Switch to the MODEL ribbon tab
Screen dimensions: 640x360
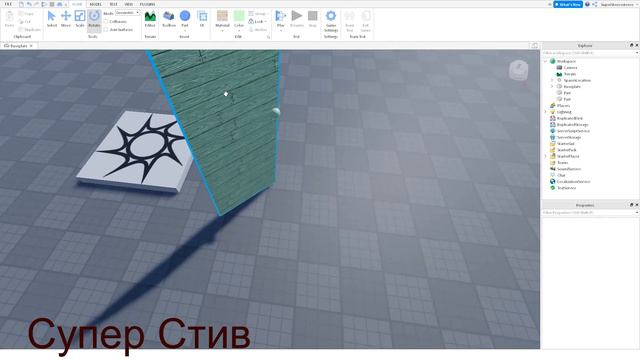pos(96,4)
